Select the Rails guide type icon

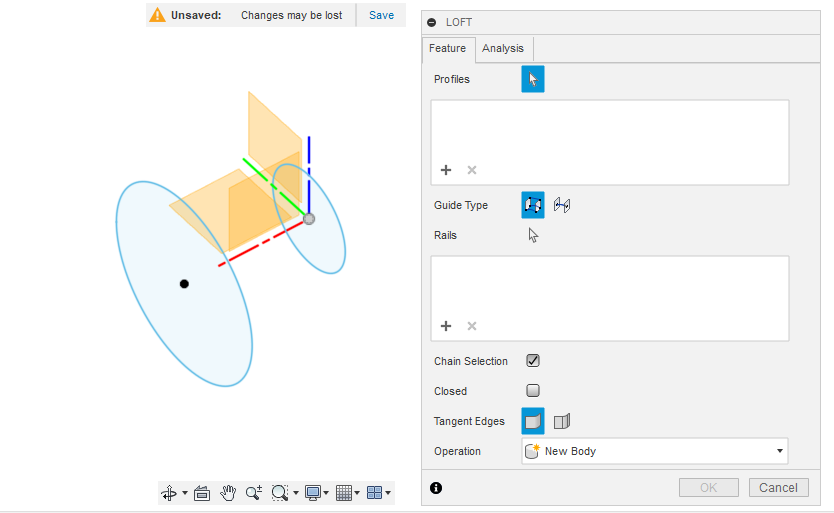coord(533,205)
